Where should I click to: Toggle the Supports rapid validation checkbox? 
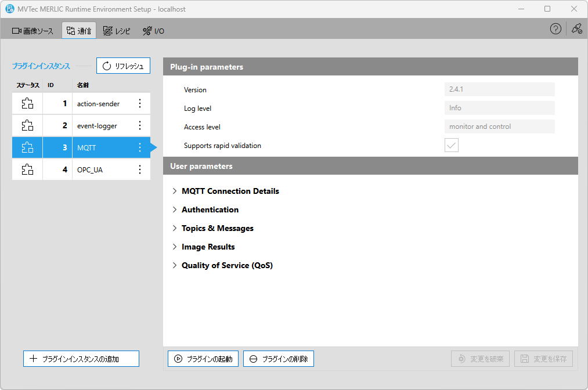click(451, 145)
